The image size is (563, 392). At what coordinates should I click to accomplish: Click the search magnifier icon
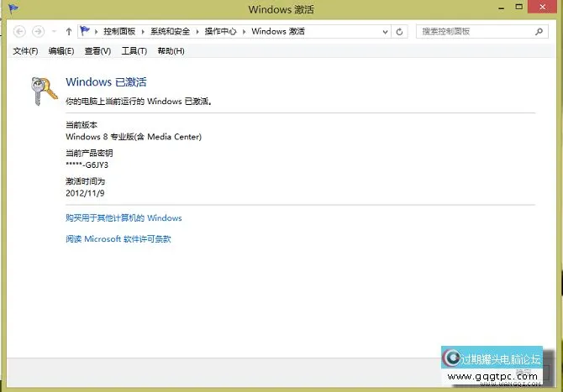tap(539, 32)
